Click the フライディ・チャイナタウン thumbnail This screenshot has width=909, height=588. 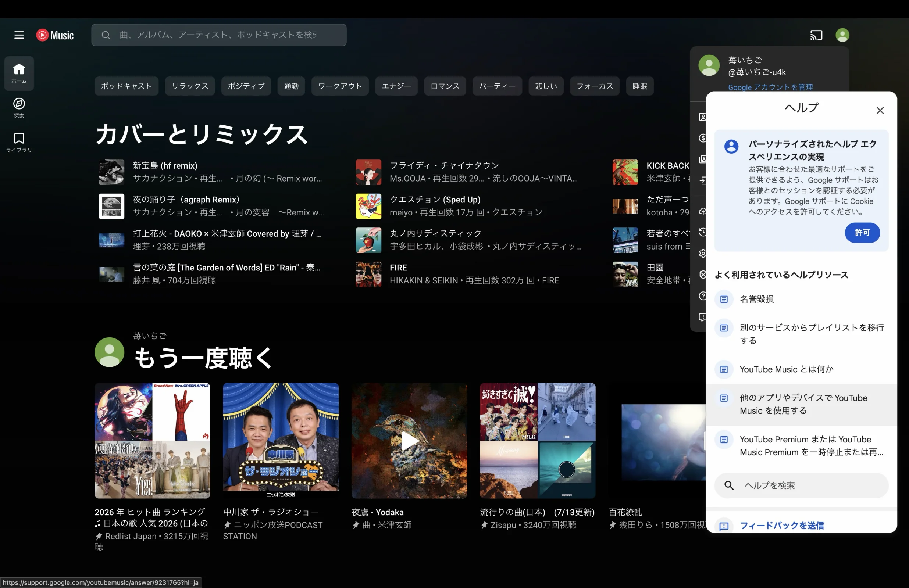pos(368,172)
